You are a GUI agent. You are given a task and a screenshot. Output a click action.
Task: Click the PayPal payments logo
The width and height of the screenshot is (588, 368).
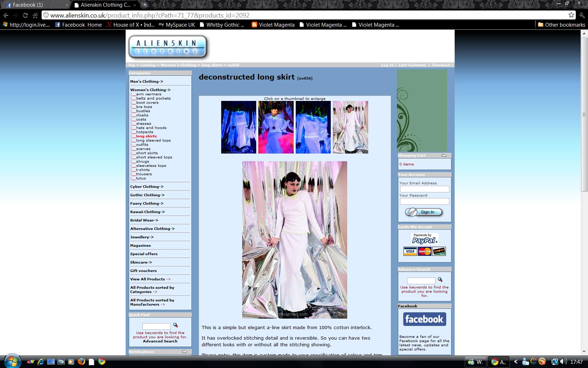pos(424,239)
